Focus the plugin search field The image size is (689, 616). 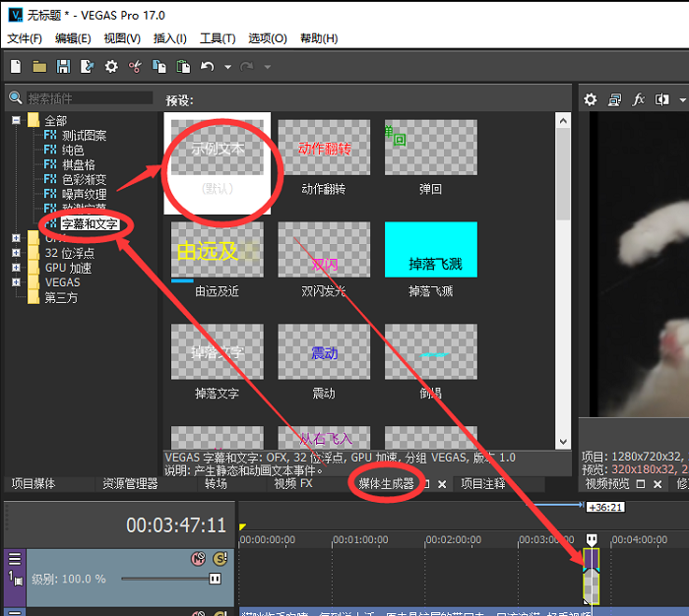(90, 98)
